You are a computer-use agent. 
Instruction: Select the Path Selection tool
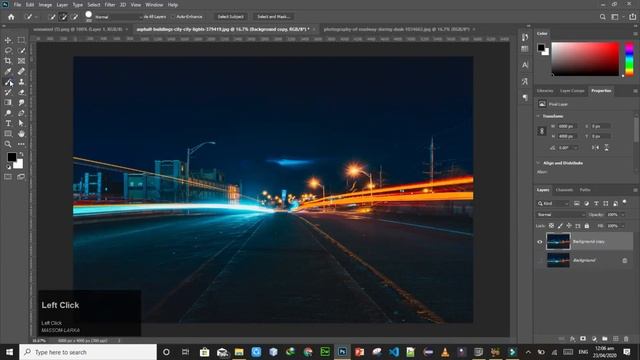coord(21,123)
